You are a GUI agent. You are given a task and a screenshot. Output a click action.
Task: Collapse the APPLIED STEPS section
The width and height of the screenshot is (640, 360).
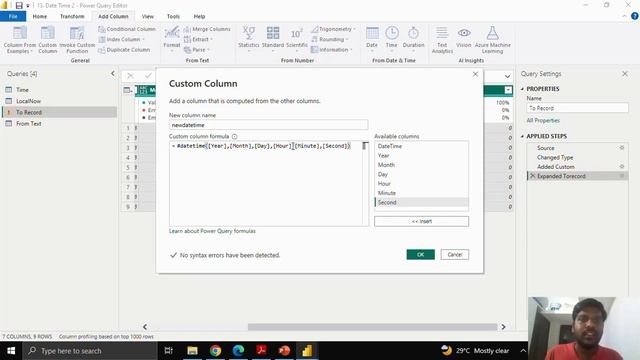pyautogui.click(x=522, y=136)
